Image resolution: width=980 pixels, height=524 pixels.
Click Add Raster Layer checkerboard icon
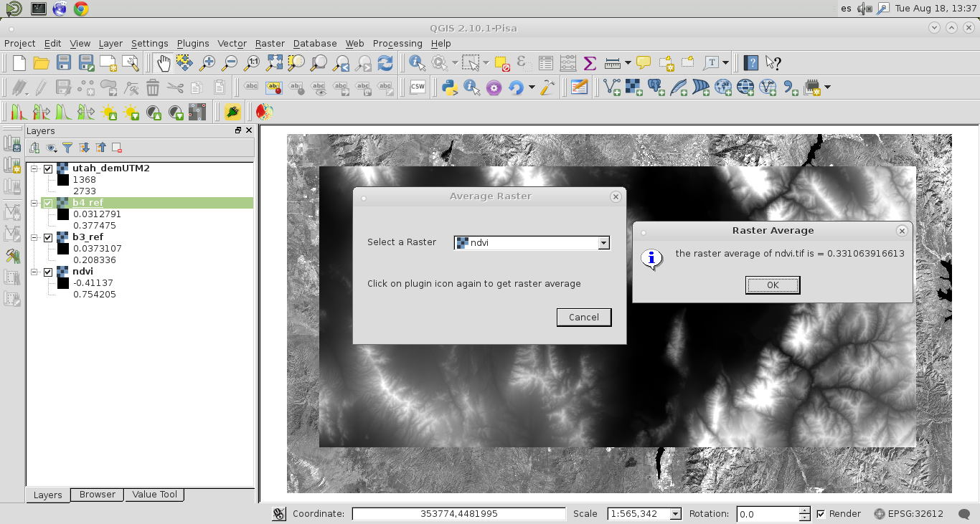coord(633,87)
